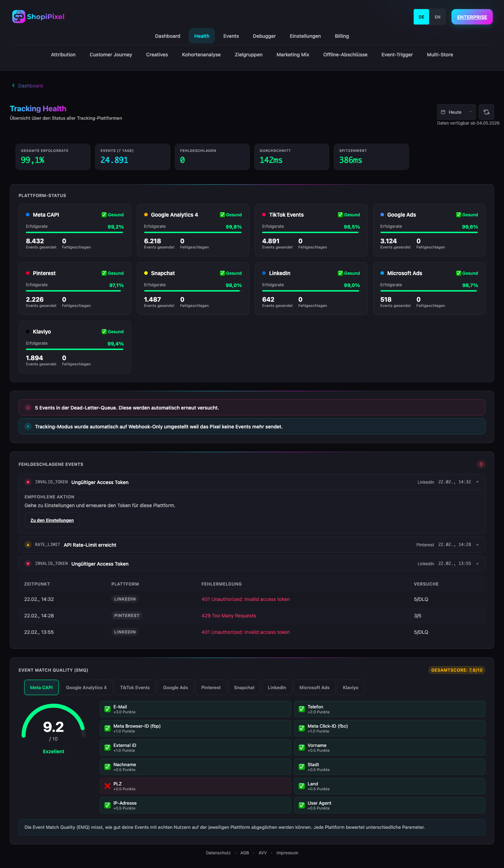Click the amber RATE_LIMIT warning icon
The width and height of the screenshot is (504, 868).
point(28,545)
